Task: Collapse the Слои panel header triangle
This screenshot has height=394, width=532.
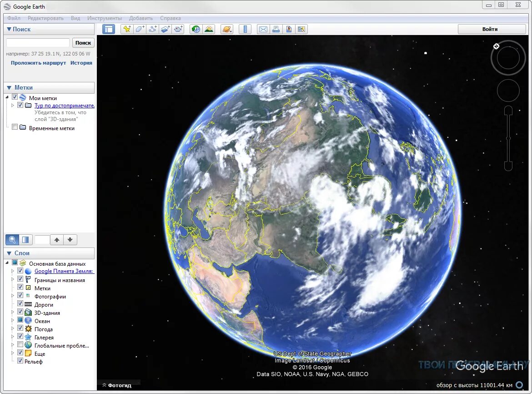Action: point(9,253)
